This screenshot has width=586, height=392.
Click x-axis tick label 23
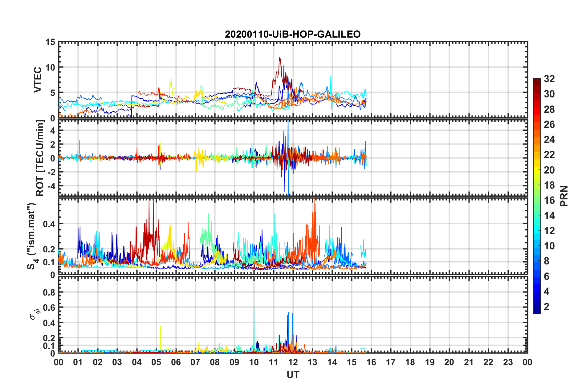coord(508,362)
